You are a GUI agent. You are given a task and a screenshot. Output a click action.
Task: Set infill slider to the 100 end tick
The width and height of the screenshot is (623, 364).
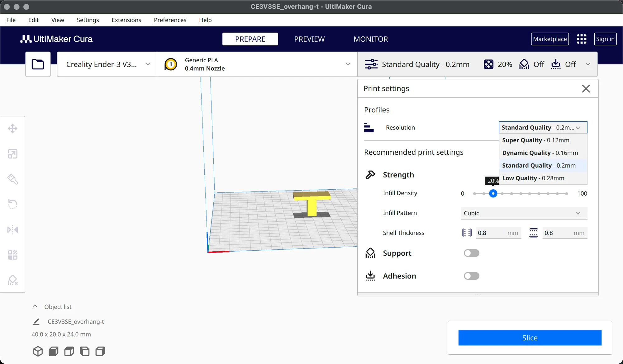566,194
